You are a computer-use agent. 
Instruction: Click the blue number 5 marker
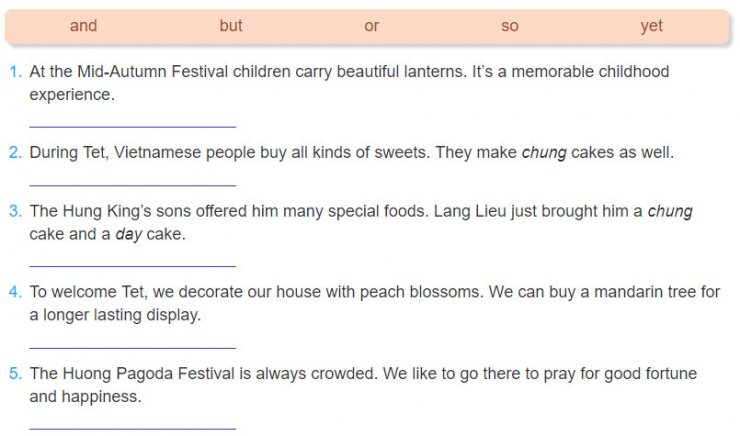point(15,374)
